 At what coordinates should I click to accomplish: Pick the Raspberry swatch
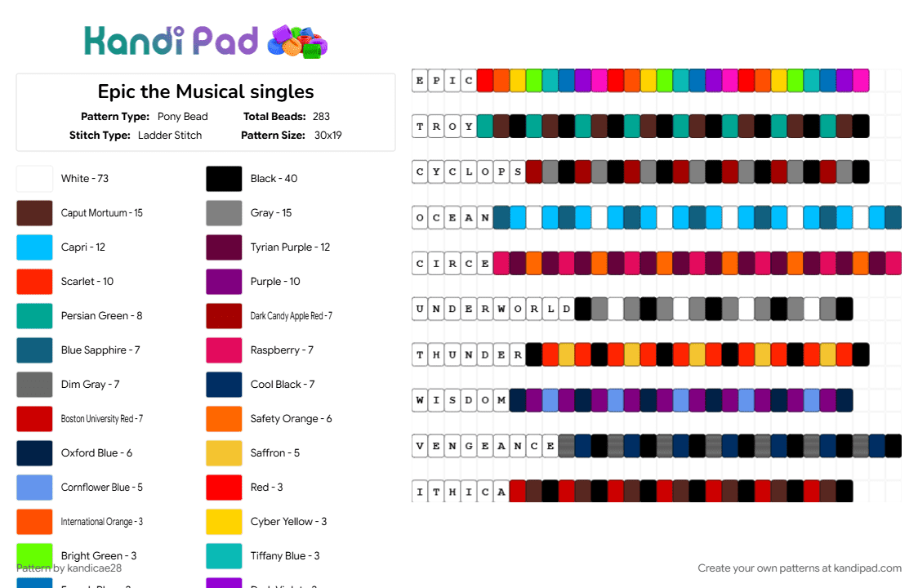click(224, 350)
